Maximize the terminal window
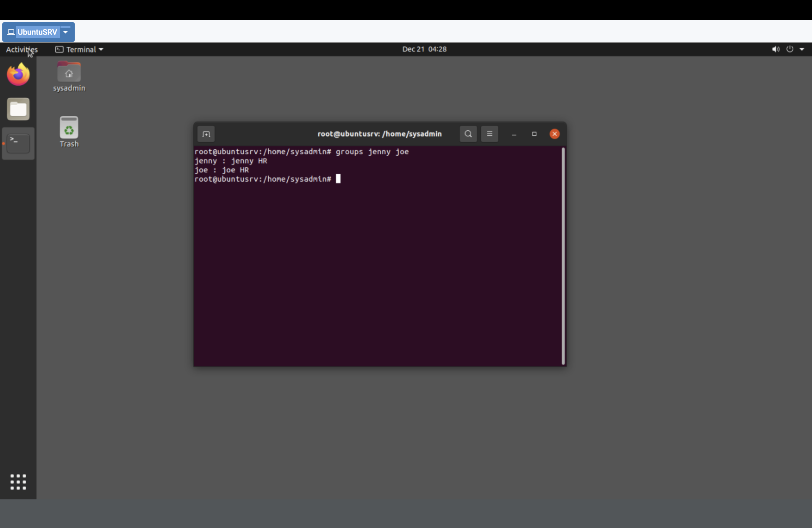The image size is (812, 528). click(534, 134)
